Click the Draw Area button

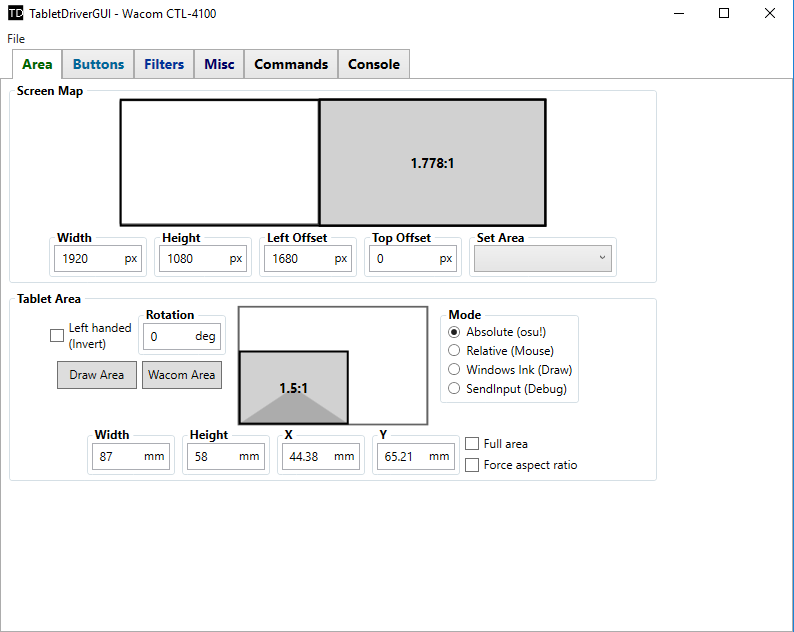[97, 375]
